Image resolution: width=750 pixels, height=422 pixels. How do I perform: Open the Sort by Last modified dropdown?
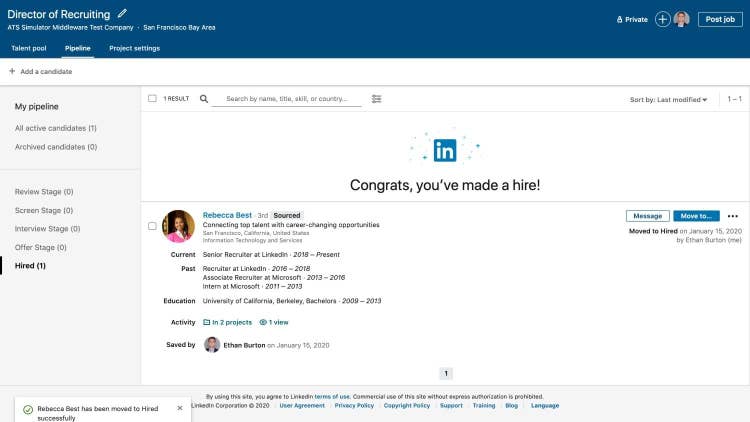coord(668,100)
